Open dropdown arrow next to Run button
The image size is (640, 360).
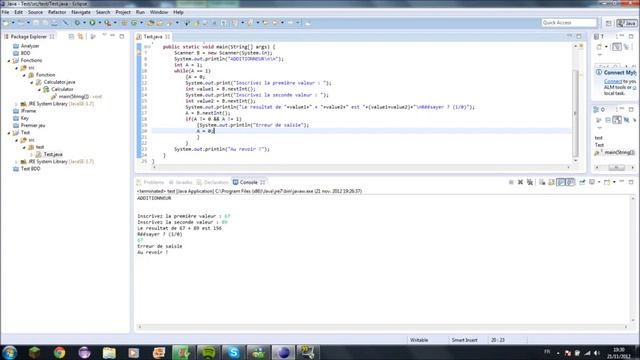click(100, 23)
